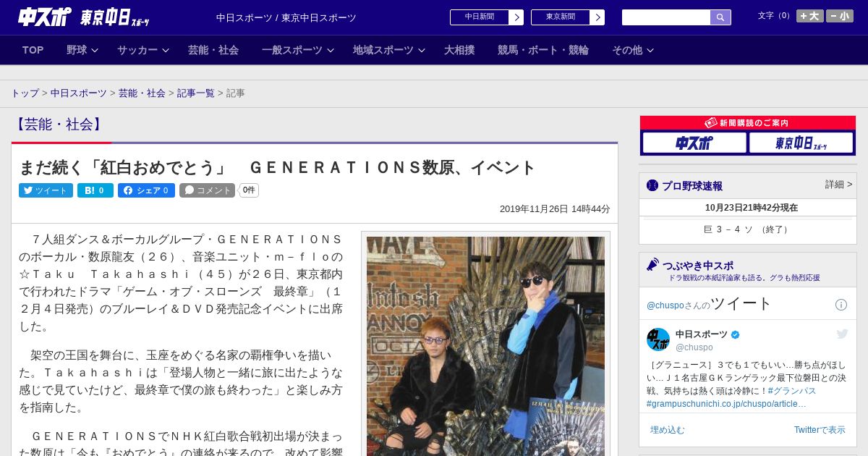Open the article photo of two men
Viewport: 868px width, 456px height.
(485, 346)
